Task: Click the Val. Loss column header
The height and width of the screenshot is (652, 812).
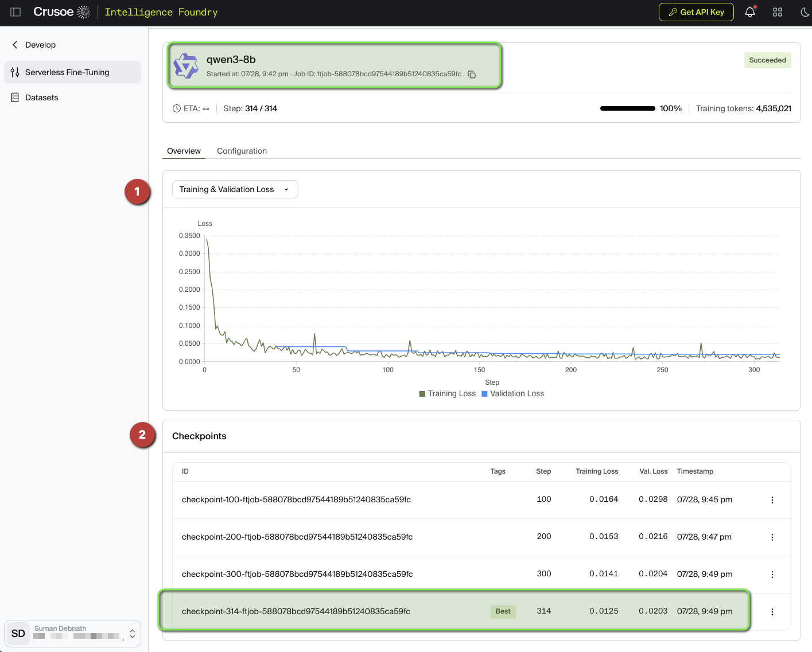Action: tap(654, 471)
